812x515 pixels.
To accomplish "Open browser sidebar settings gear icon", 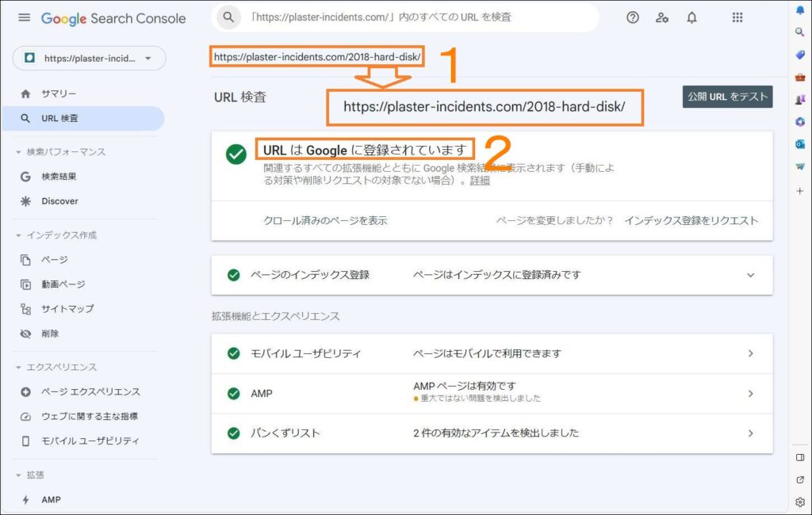I will click(800, 502).
